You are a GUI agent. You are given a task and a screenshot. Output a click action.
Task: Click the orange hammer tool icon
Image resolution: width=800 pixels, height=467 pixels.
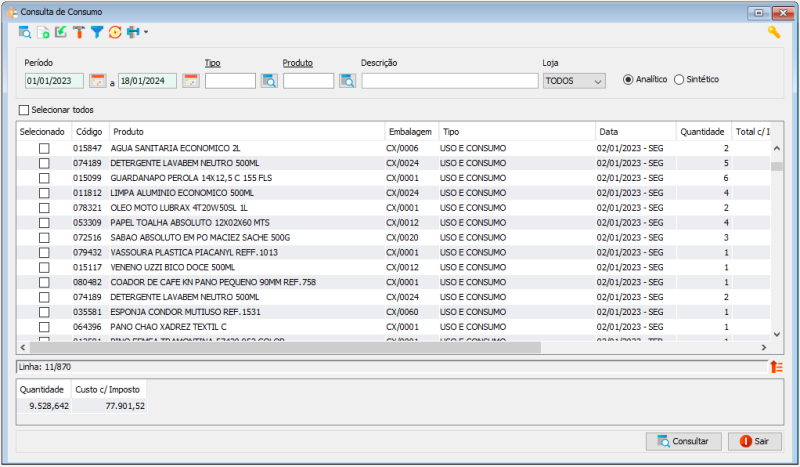[x=79, y=32]
